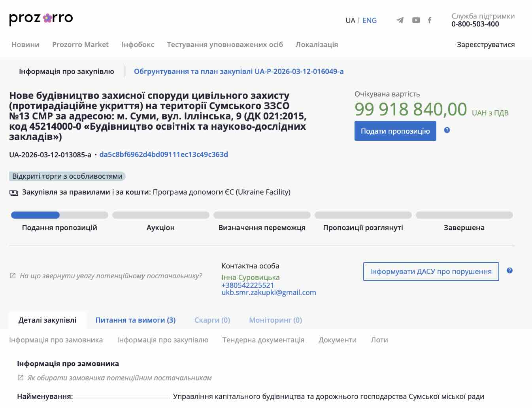Open the procurement plan UA-P-2026-03-12-016049-a link

click(x=238, y=72)
